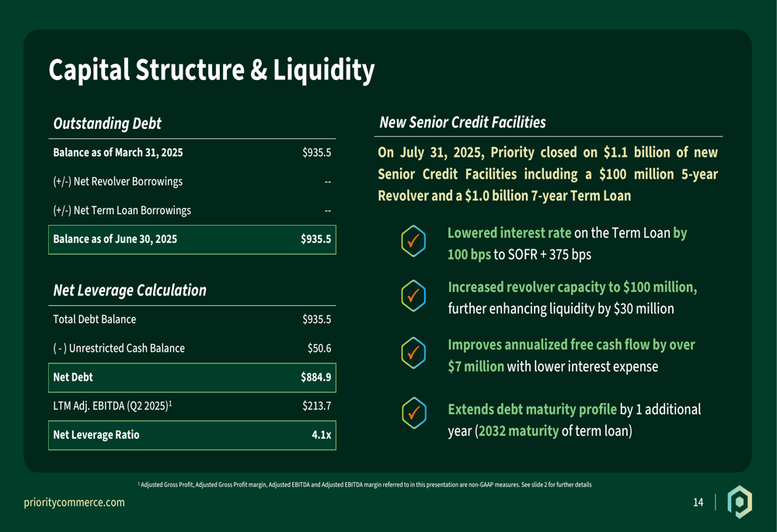Click the 4.1x leverage ratio value
Screen dimensions: 777x532
322,435
